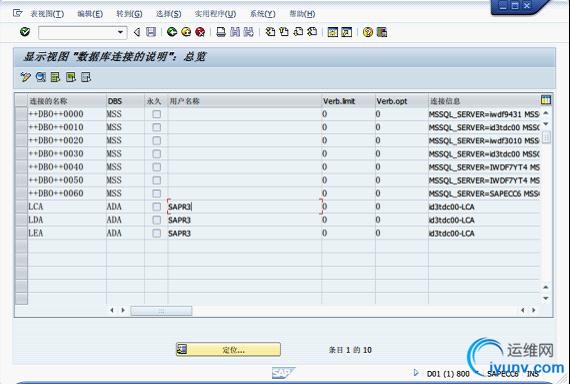Go to Next Page icon
Viewport: 570px width, 384px height.
(x=298, y=32)
